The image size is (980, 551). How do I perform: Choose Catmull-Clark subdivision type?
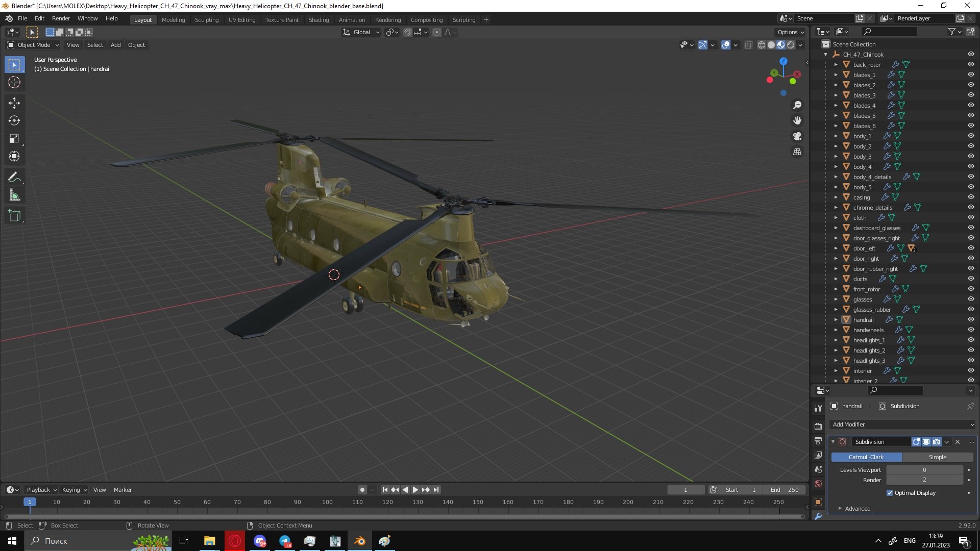pos(866,457)
